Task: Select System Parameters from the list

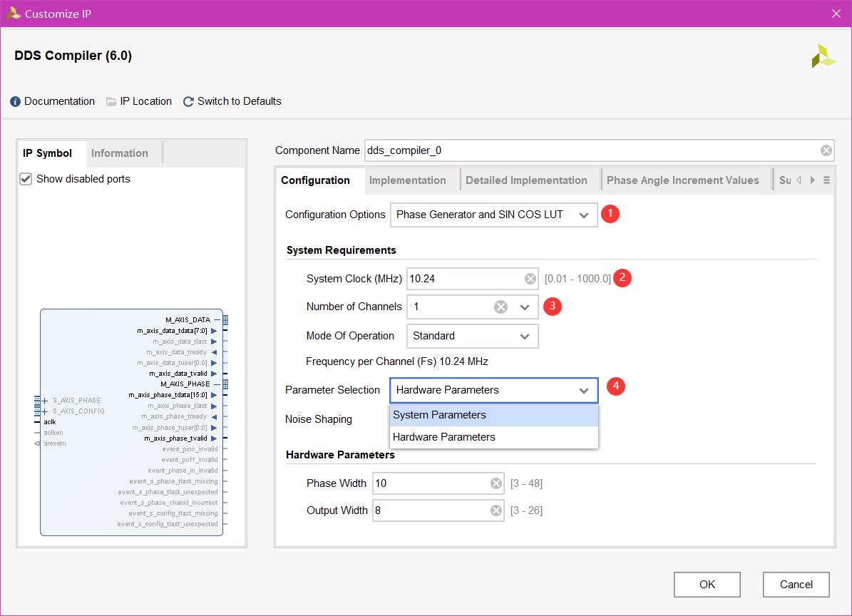Action: pyautogui.click(x=494, y=416)
